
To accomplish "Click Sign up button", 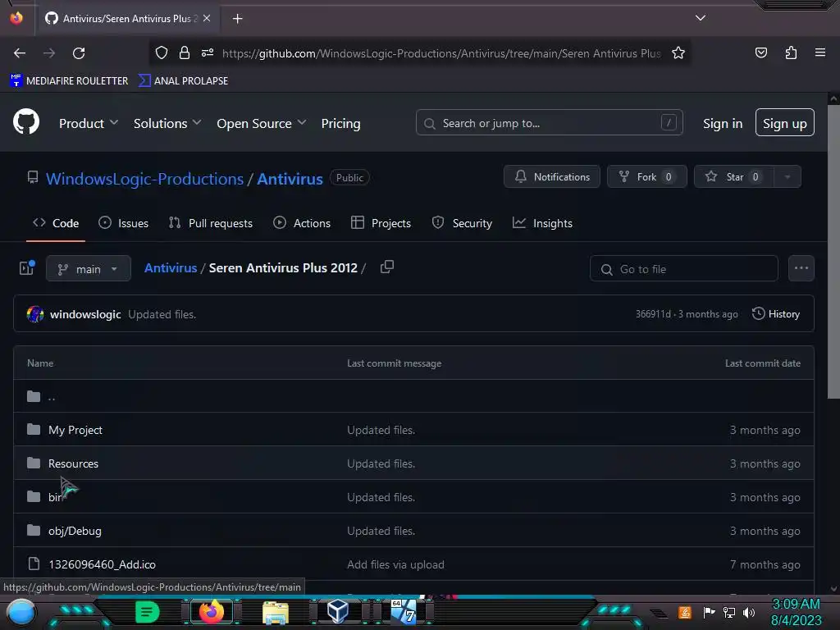I will 784,123.
